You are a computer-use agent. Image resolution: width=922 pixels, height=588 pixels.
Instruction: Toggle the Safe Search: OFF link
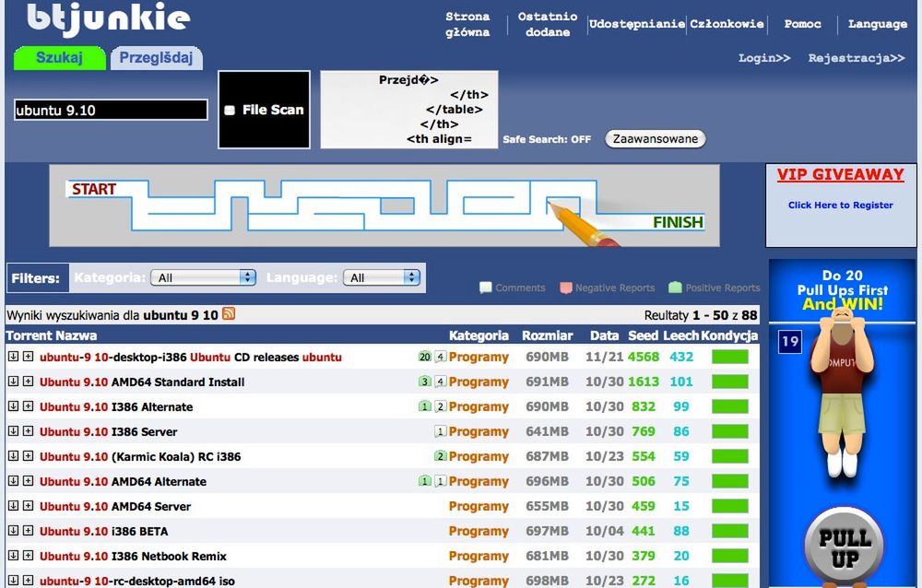[x=546, y=139]
